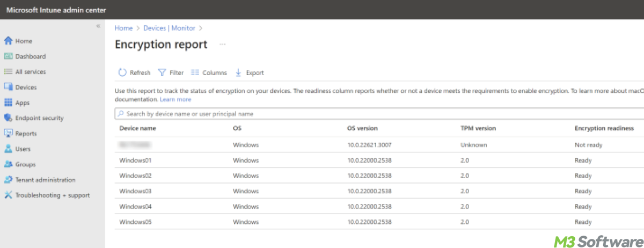
Task: Click the Unknown TPM version cell
Action: tap(473, 145)
